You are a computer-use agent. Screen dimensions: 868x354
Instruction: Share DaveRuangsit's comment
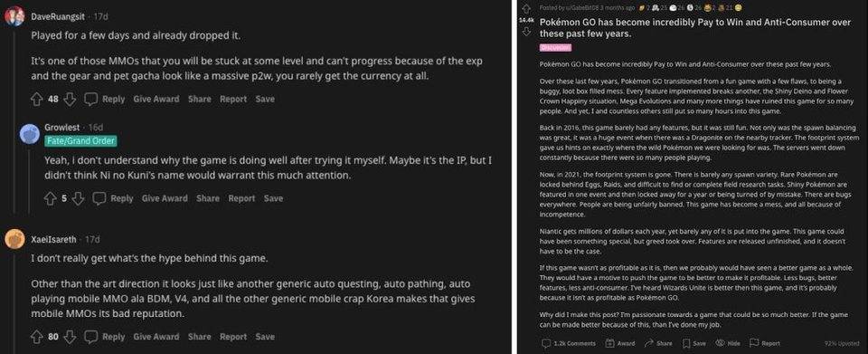pyautogui.click(x=199, y=100)
